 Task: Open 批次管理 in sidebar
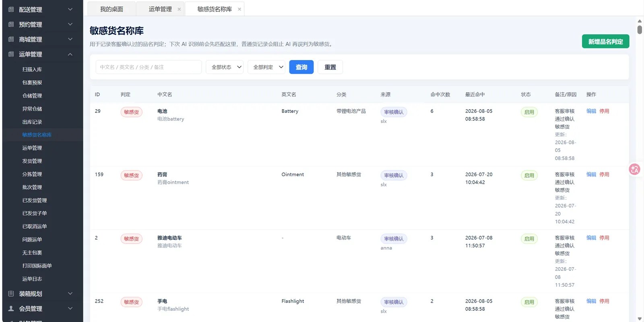point(32,187)
